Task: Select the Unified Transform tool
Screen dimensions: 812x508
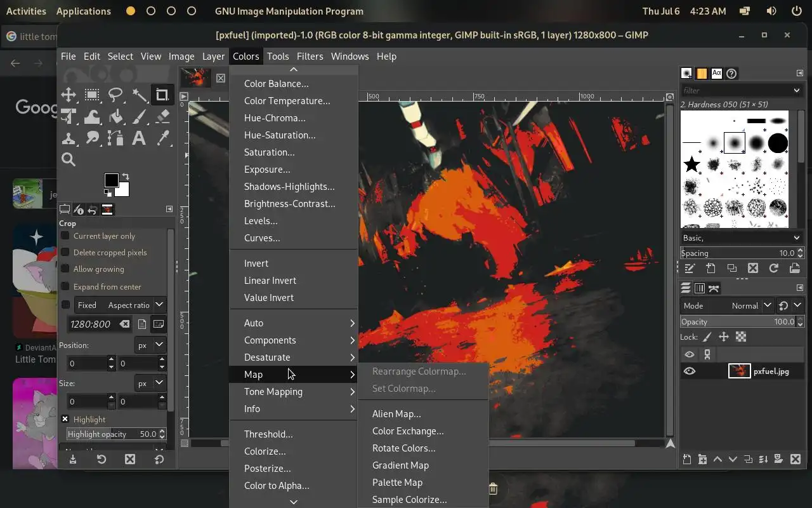Action: [x=69, y=117]
